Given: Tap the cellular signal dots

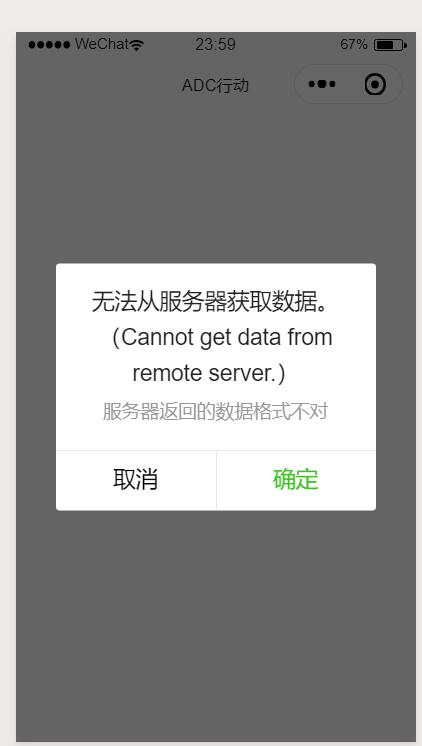Looking at the screenshot, I should pyautogui.click(x=49, y=45).
